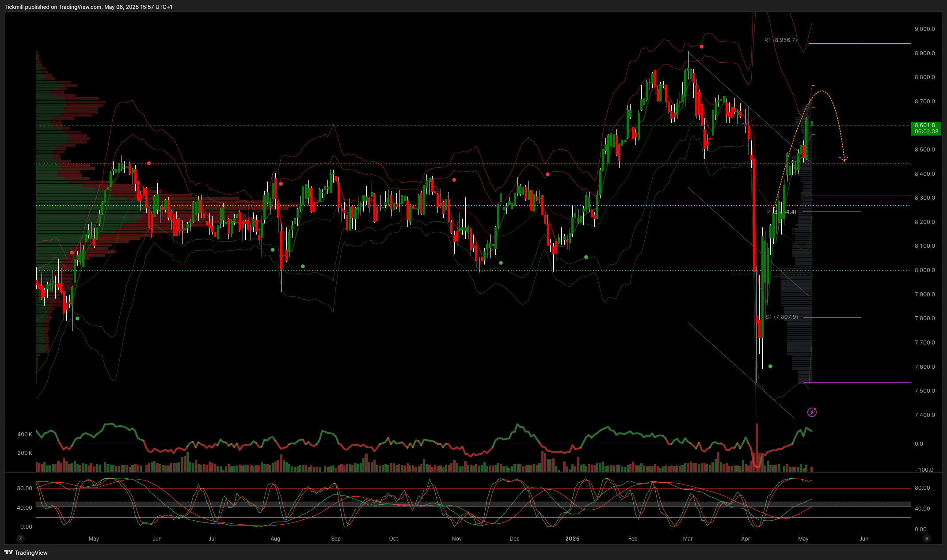Click the TradingView logo at bottom left
Image resolution: width=947 pixels, height=560 pixels.
coord(26,552)
